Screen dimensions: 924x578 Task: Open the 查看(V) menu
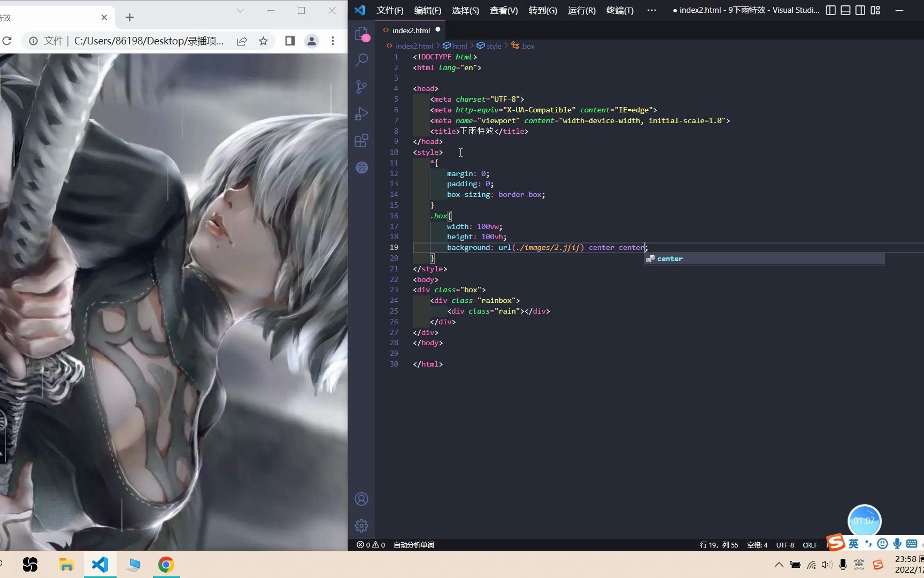pos(504,10)
